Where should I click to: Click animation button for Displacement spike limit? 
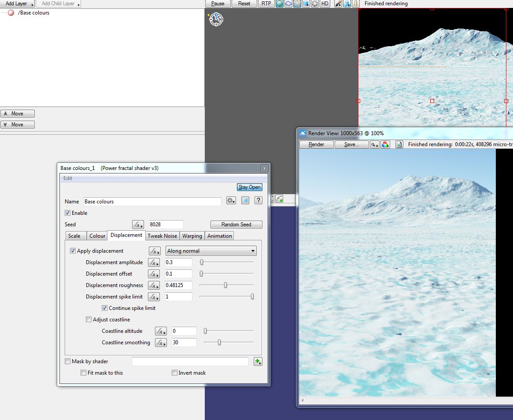point(154,297)
